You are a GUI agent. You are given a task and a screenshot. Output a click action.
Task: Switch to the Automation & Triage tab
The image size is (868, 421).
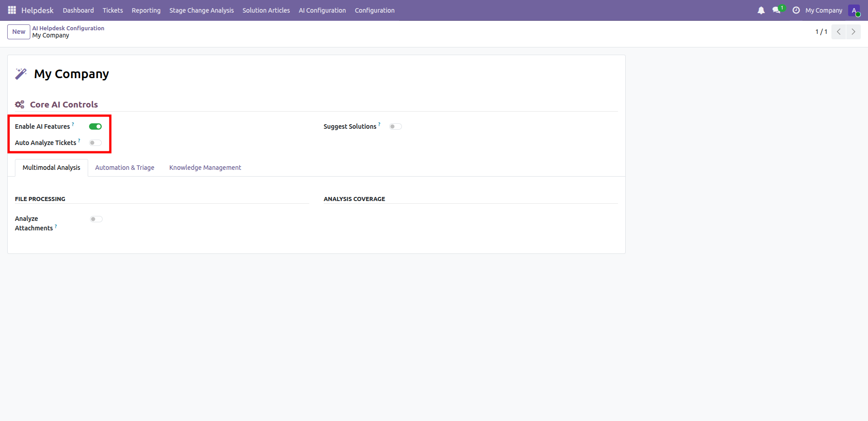[125, 168]
